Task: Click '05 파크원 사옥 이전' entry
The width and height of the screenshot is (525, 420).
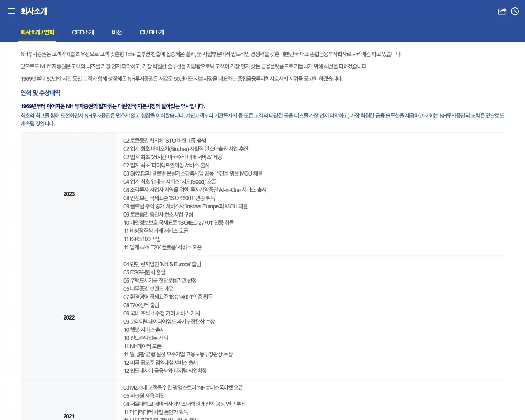Action: [144, 396]
